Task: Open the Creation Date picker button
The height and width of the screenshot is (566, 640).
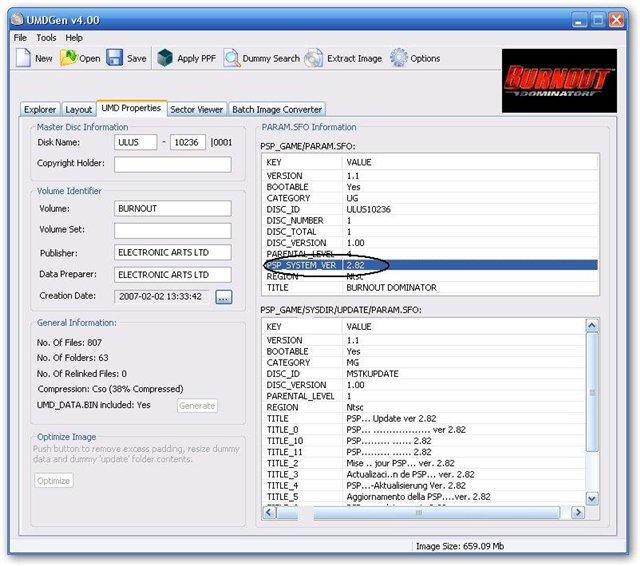Action: coord(223,297)
